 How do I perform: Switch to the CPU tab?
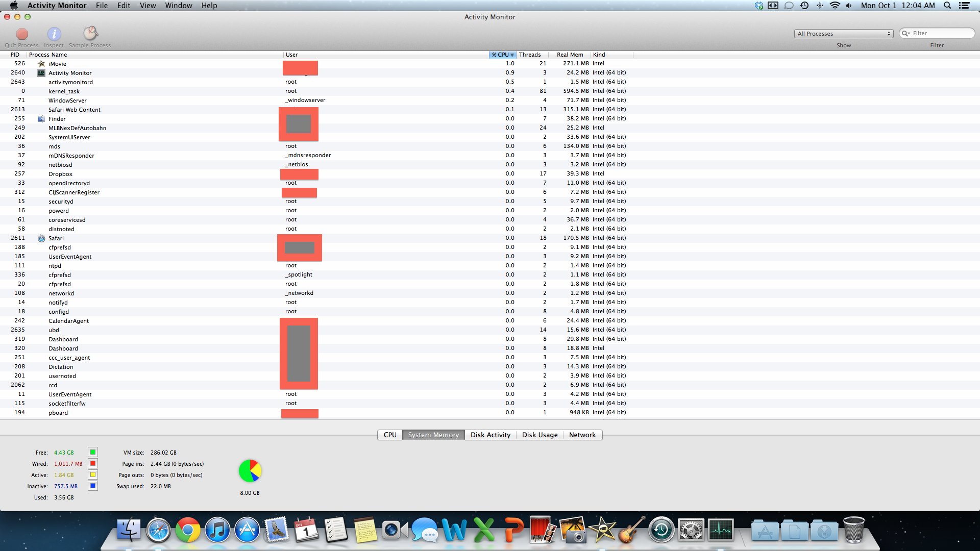click(x=390, y=435)
